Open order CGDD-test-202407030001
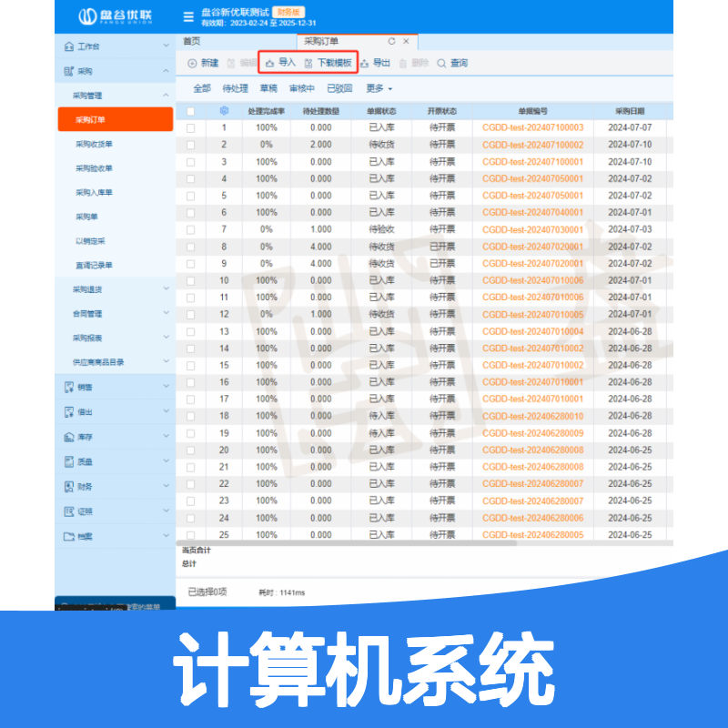The height and width of the screenshot is (728, 728). coord(532,230)
